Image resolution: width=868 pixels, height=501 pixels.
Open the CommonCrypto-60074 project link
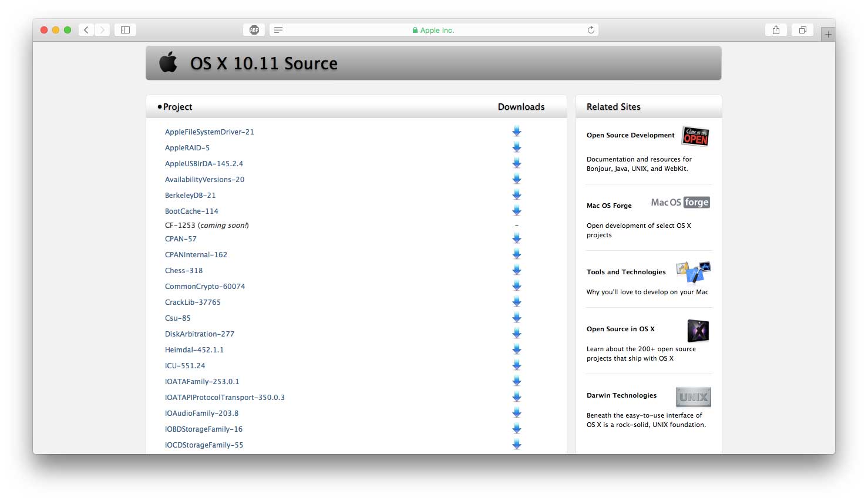(205, 287)
